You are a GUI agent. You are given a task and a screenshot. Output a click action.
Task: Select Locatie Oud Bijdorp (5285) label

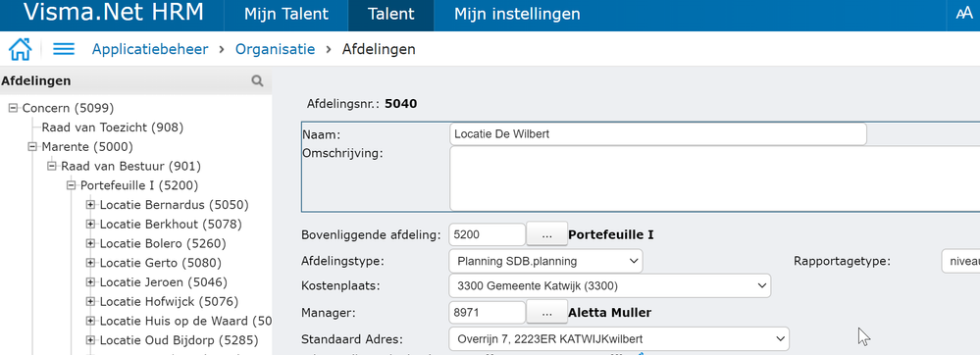click(x=179, y=340)
